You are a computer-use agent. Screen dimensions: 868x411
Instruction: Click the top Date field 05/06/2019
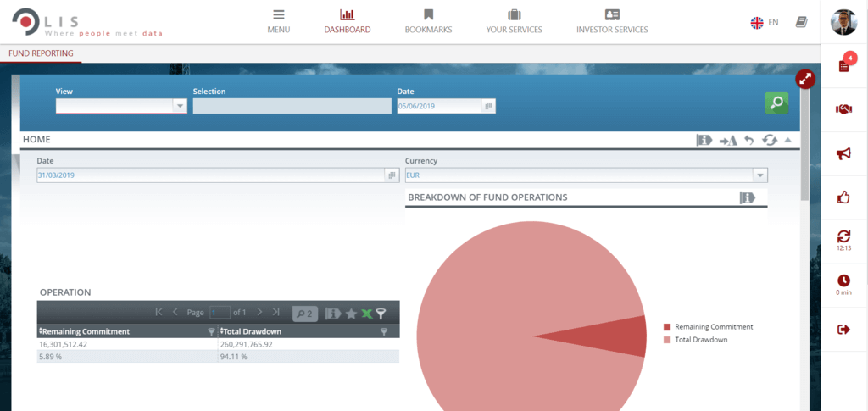point(439,106)
